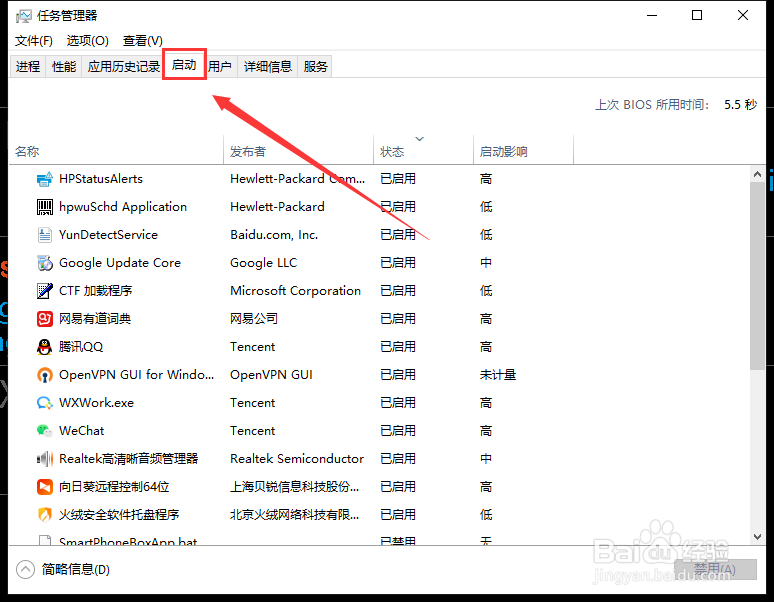Viewport: 774px width, 602px height.
Task: Click publisher Microsoft Corporation
Action: 295,291
